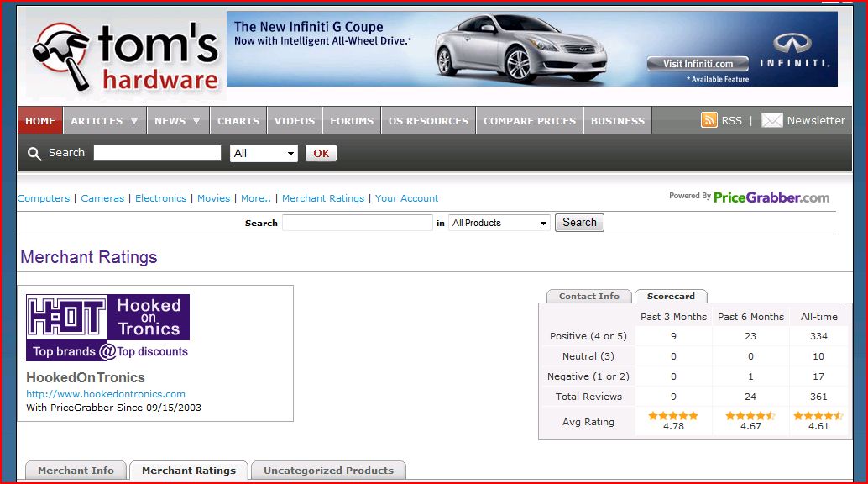Open the All Products dropdown
The width and height of the screenshot is (868, 484).
click(499, 223)
